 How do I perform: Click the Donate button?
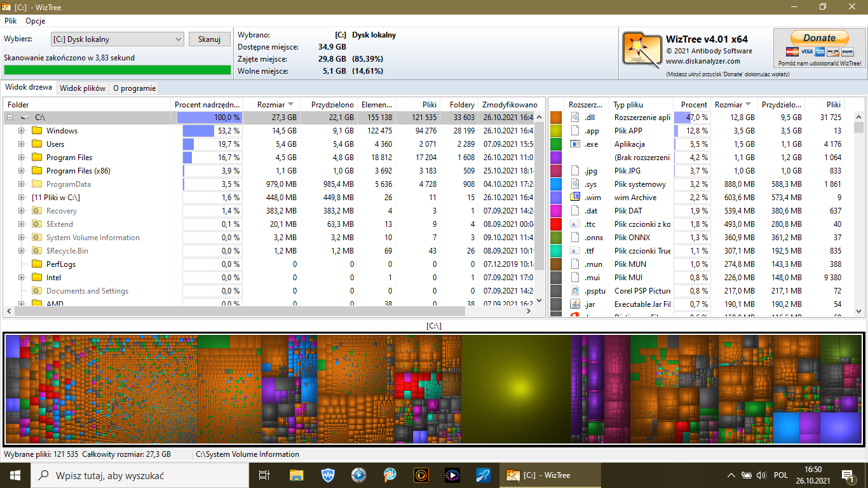(819, 38)
